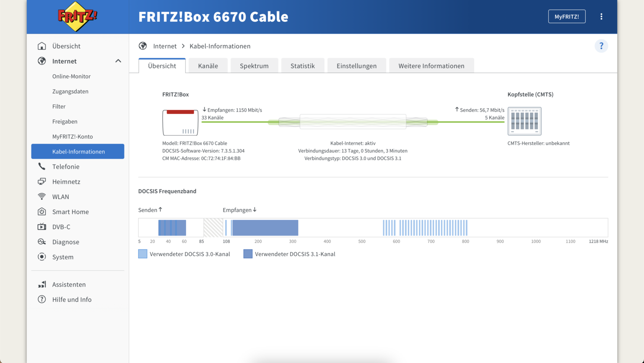Open the Assistenten section
This screenshot has width=644, height=363.
69,284
